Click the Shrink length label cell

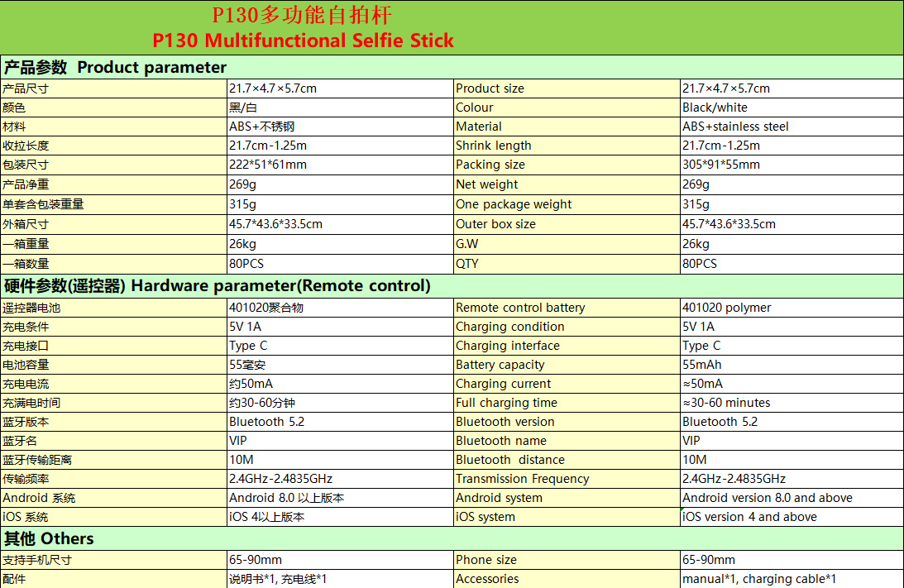pos(567,146)
